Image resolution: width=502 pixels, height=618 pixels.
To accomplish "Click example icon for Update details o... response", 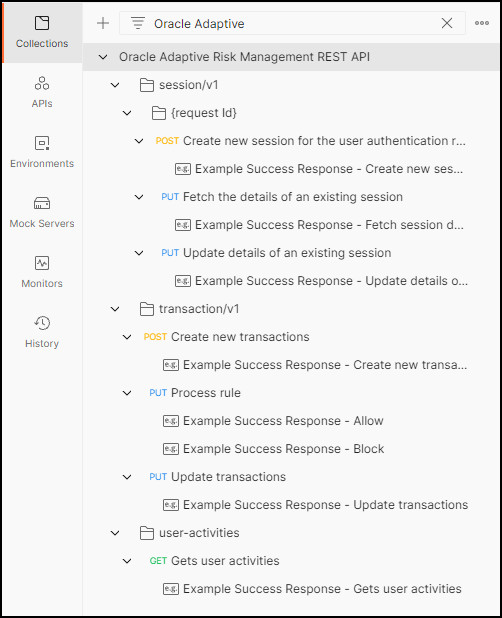I will (183, 281).
